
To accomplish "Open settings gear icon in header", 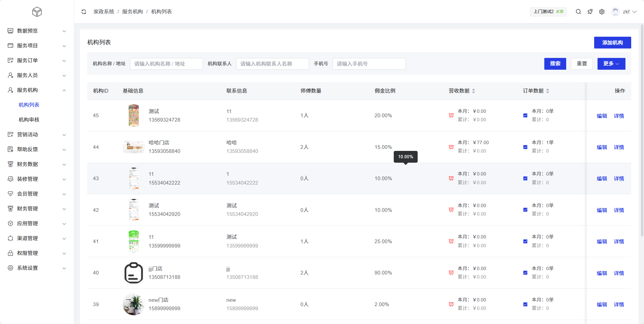I will [602, 12].
